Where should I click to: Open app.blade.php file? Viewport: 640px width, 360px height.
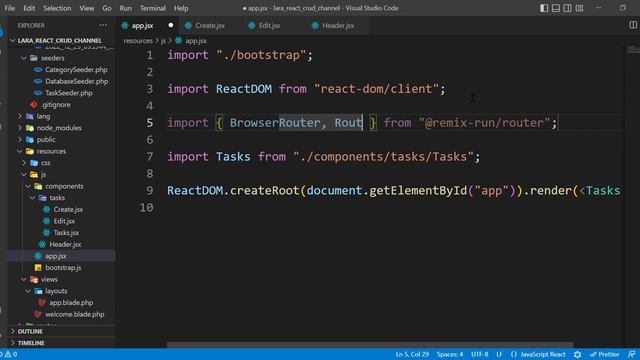pos(71,302)
